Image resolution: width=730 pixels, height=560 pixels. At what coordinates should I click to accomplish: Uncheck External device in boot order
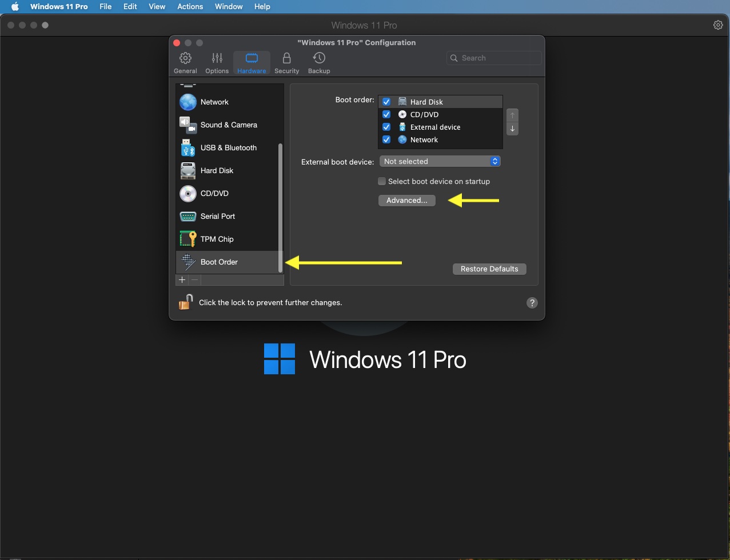[386, 127]
